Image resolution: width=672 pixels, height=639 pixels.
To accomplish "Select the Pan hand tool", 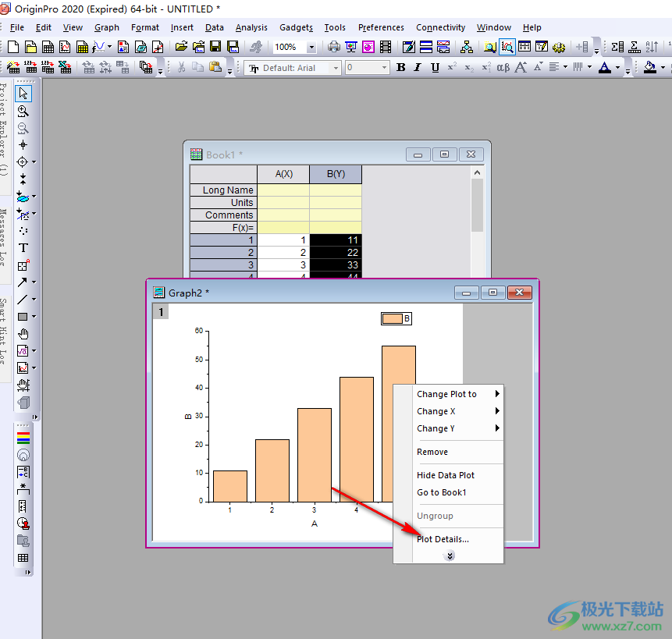I will click(23, 334).
